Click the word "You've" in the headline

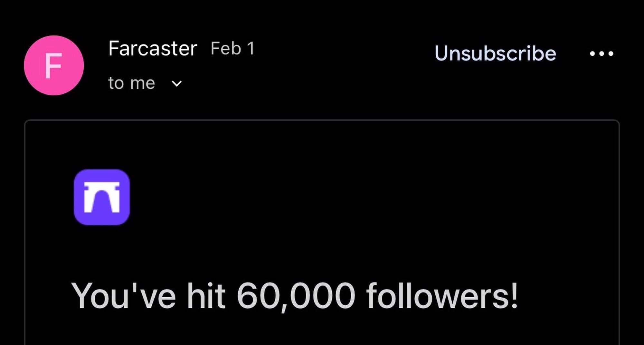[124, 296]
